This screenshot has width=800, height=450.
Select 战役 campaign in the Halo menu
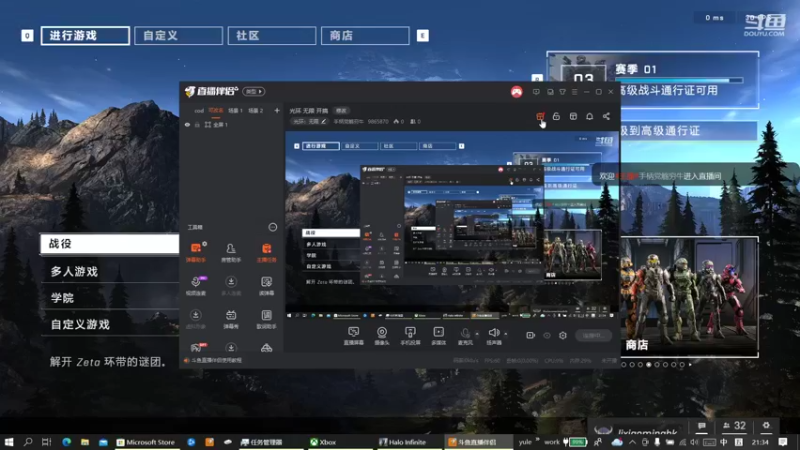coord(110,244)
